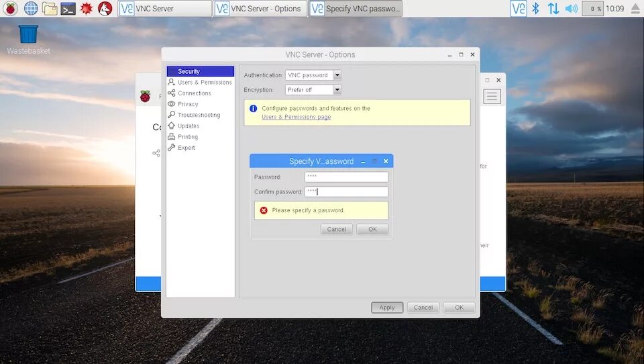Select Users & Permissions category

pos(201,82)
